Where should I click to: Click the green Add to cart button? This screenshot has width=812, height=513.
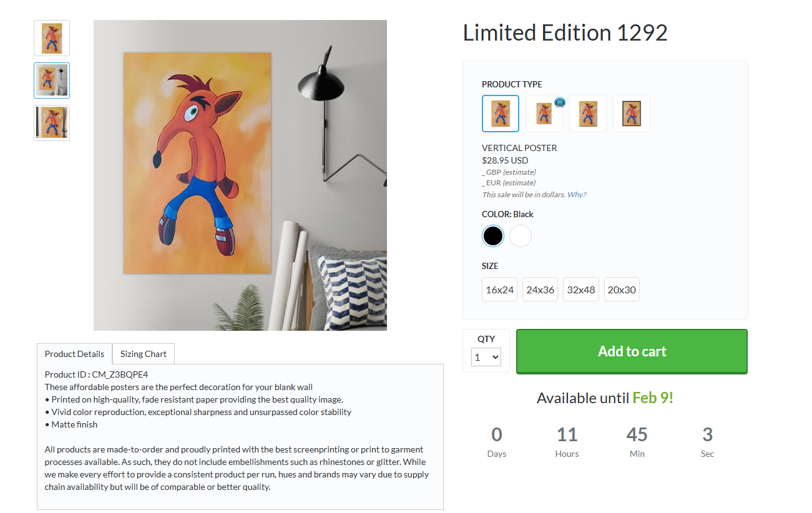pyautogui.click(x=632, y=351)
